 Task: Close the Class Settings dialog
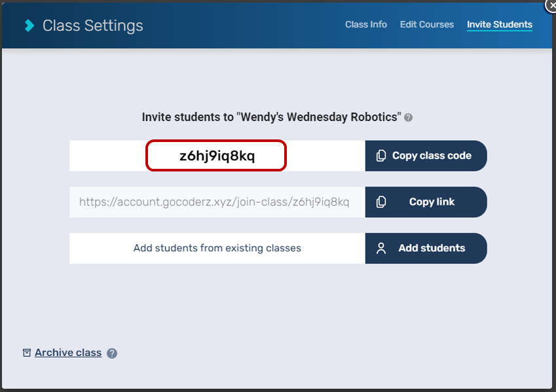click(551, 5)
